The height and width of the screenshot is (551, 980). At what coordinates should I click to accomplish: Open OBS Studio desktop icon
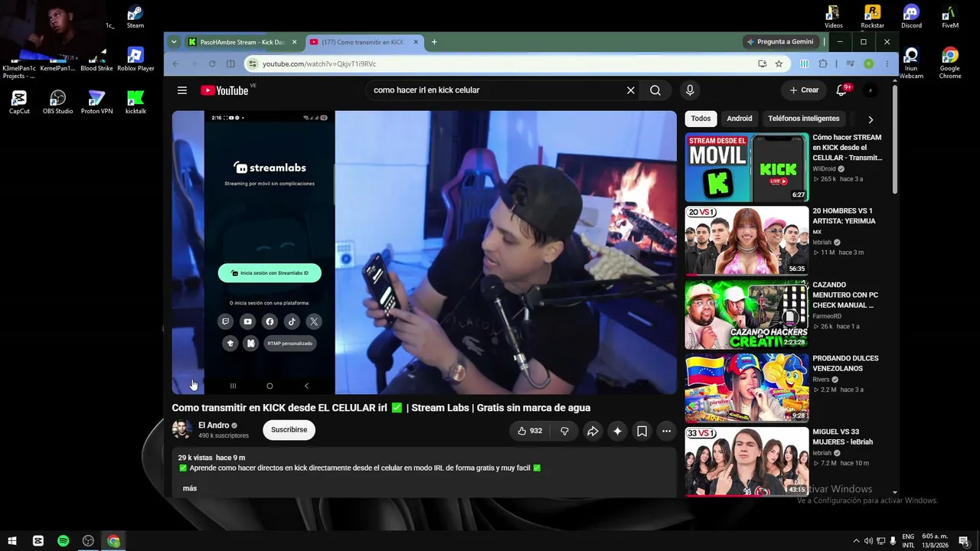click(x=58, y=103)
